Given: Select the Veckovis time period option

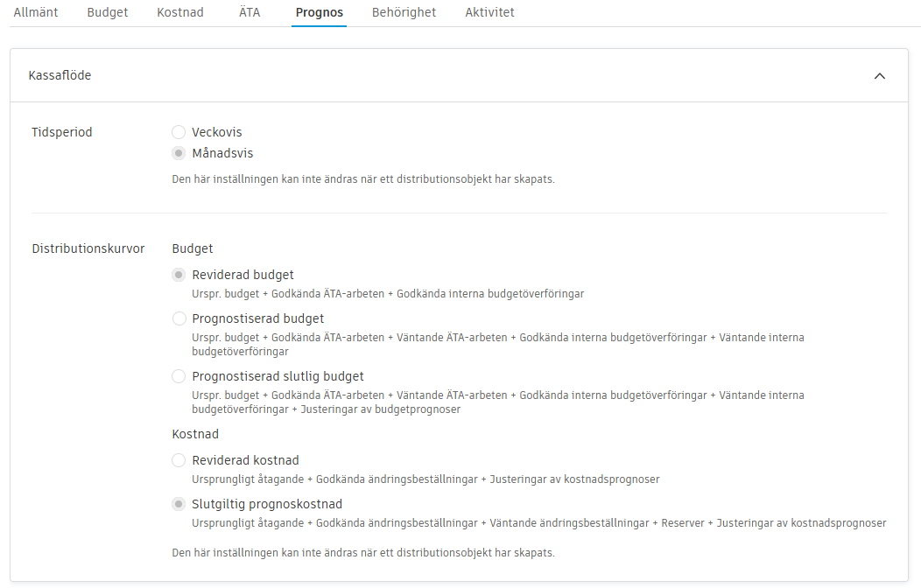Looking at the screenshot, I should click(x=179, y=131).
